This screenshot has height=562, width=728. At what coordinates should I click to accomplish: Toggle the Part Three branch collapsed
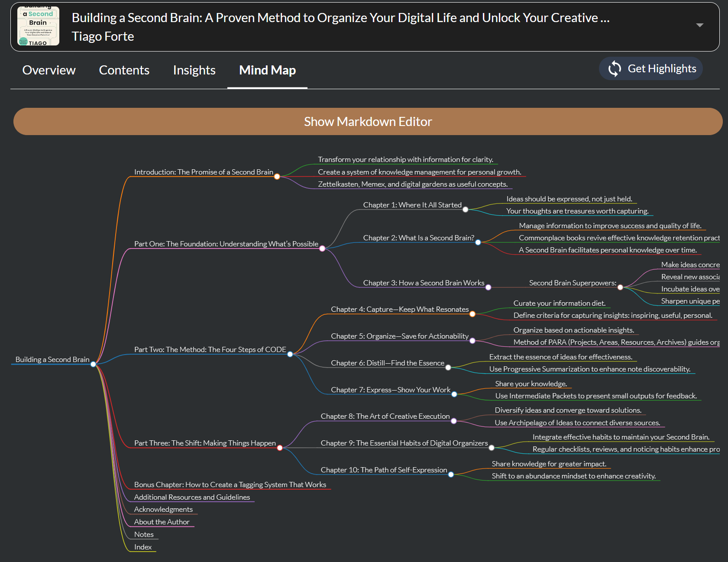280,448
